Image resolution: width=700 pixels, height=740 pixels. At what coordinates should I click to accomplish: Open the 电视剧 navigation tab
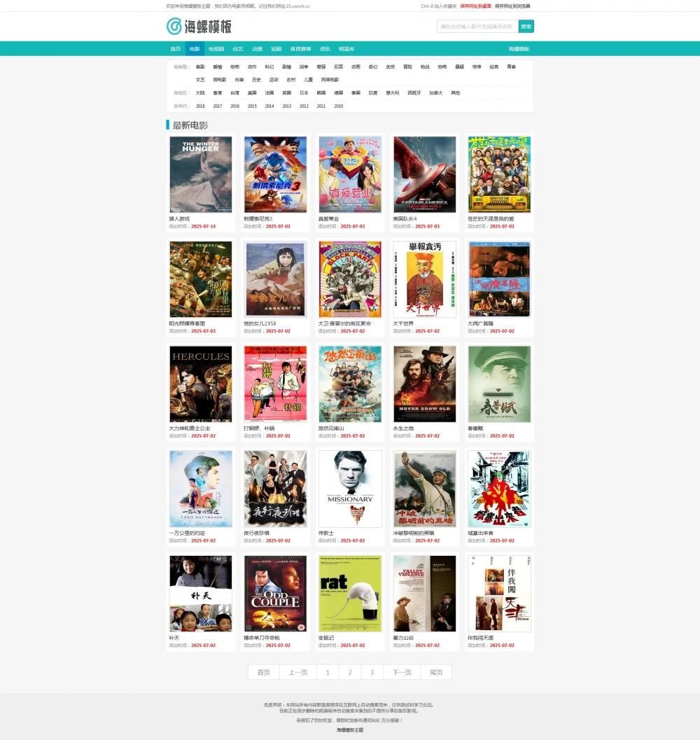click(216, 49)
